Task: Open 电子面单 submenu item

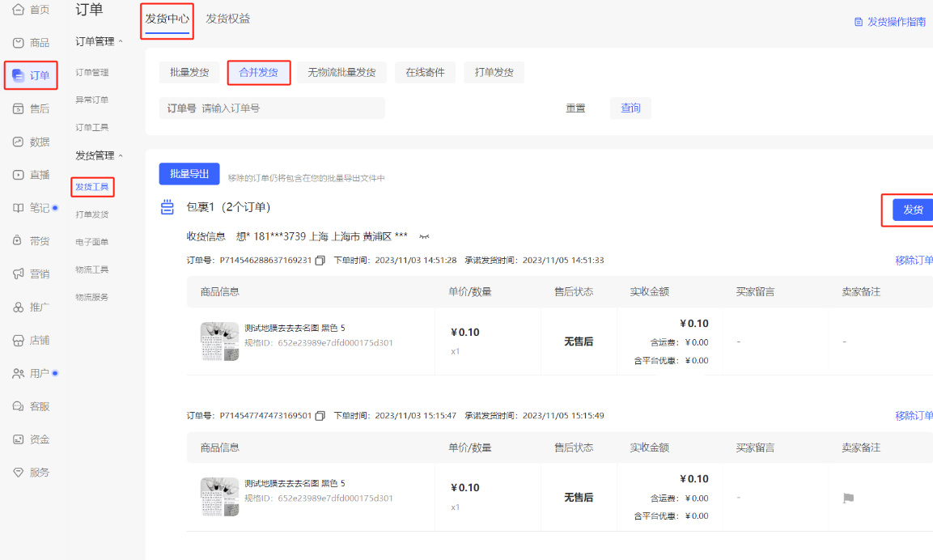Action: [91, 242]
